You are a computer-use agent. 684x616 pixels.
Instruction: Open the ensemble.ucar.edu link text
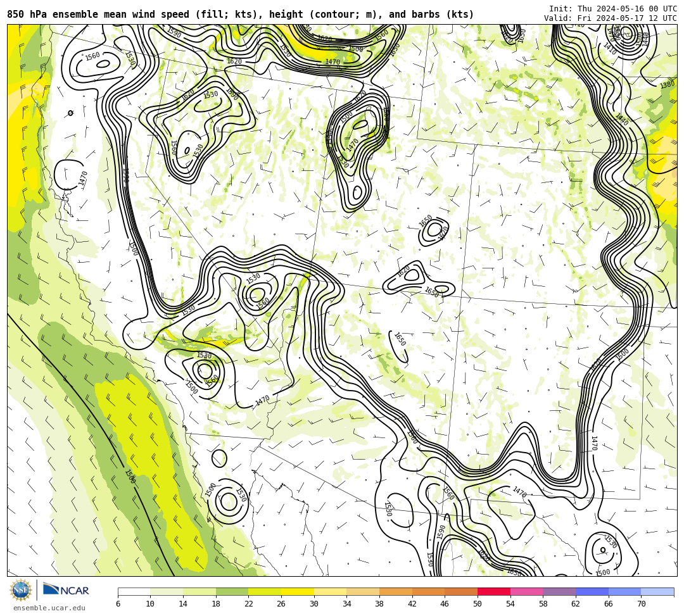point(49,608)
